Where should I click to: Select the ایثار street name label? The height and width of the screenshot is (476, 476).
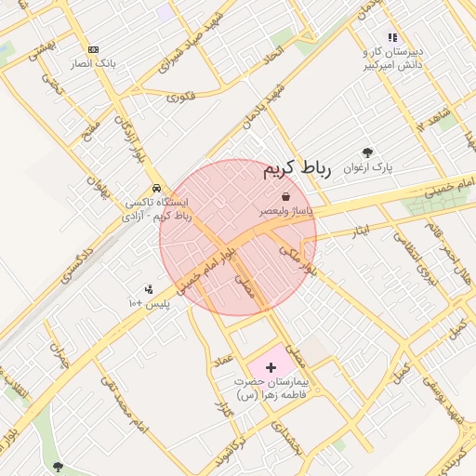361,231
